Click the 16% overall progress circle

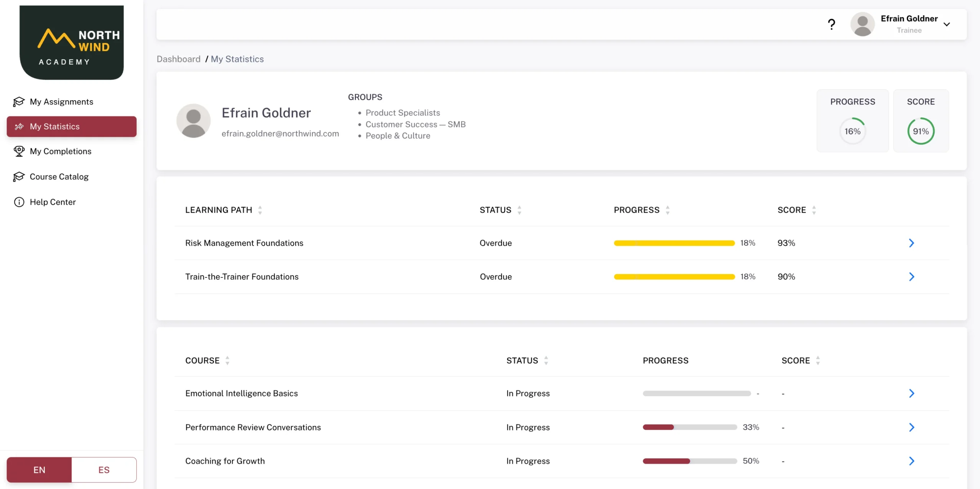(x=853, y=131)
